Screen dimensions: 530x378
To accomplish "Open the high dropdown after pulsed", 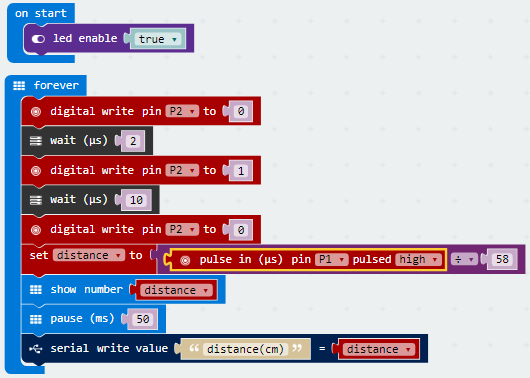I will coord(418,260).
